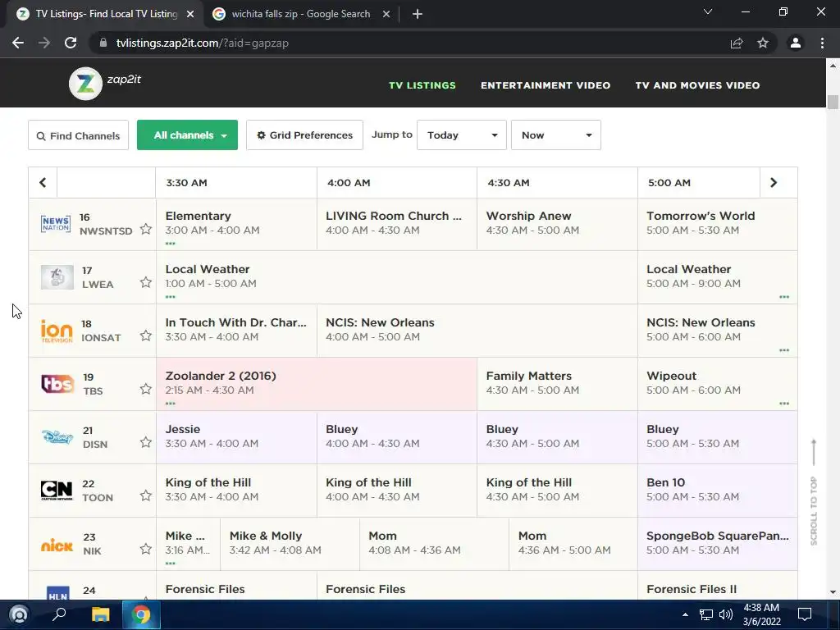The width and height of the screenshot is (840, 630).
Task: Open tab search chevron in title bar
Action: pos(708,11)
